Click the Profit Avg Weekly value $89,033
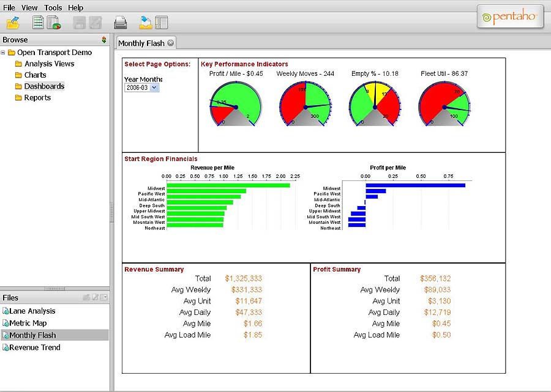Viewport: 551px width, 392px height. coord(437,290)
